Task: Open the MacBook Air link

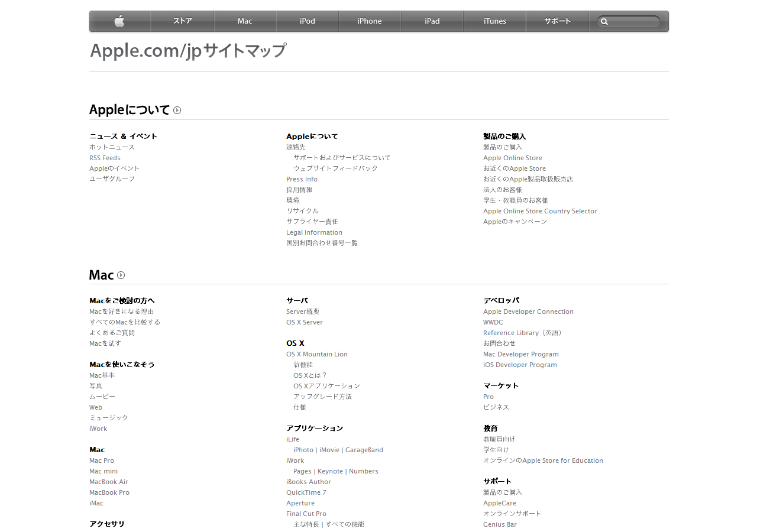Action: coord(108,482)
